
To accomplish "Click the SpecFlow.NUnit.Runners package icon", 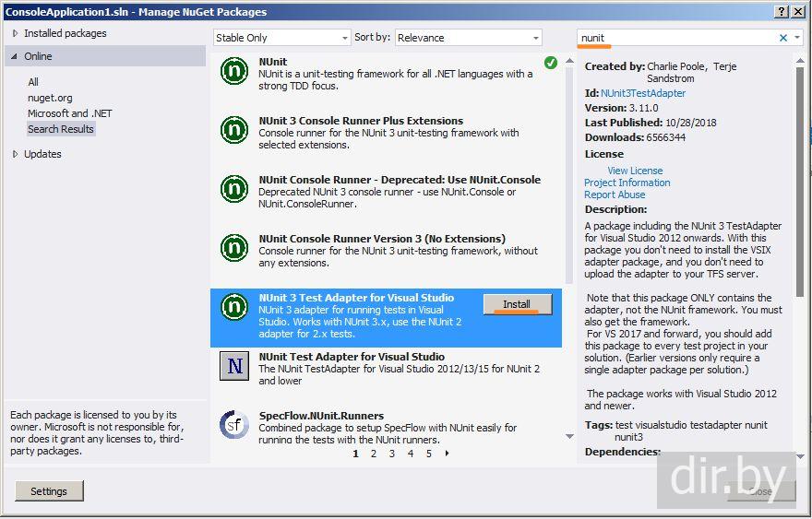I will [x=234, y=425].
